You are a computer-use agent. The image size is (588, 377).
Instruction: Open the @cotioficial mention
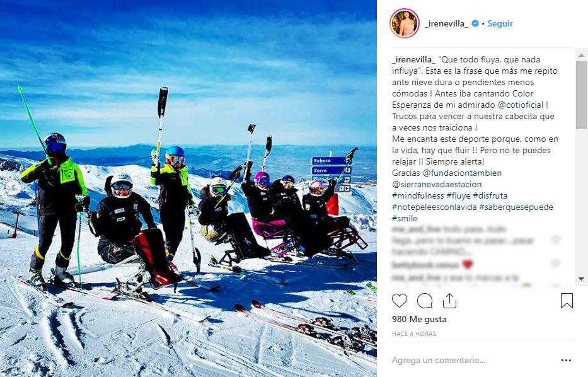tap(521, 105)
